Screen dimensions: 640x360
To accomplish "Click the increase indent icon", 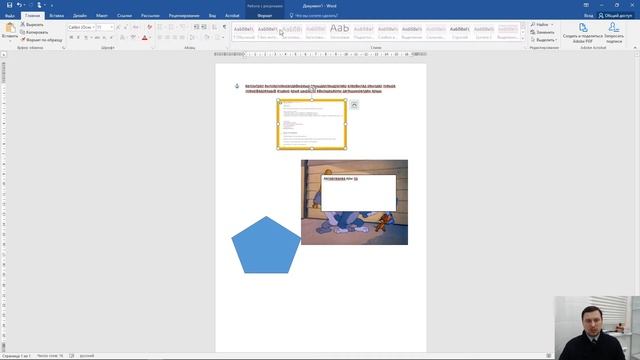I will coord(204,27).
